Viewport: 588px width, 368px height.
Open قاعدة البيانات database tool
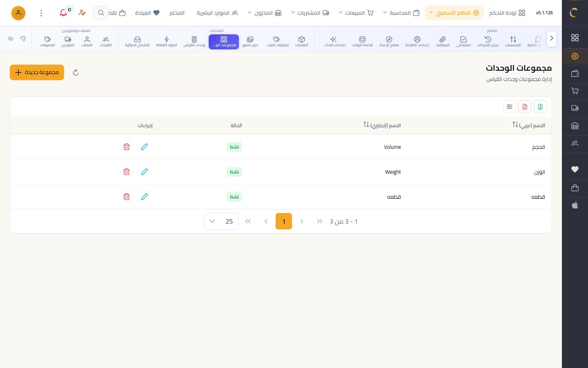click(x=362, y=41)
